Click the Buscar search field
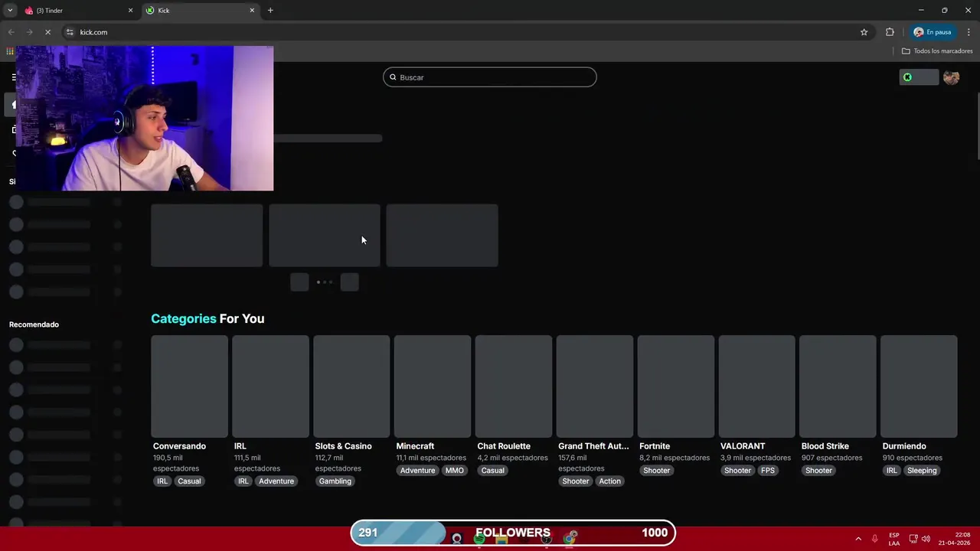 (x=490, y=77)
